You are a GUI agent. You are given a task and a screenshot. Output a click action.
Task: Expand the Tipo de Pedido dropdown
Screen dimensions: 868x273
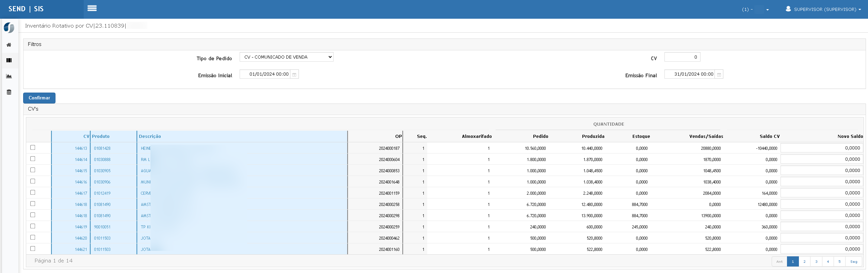pyautogui.click(x=287, y=57)
